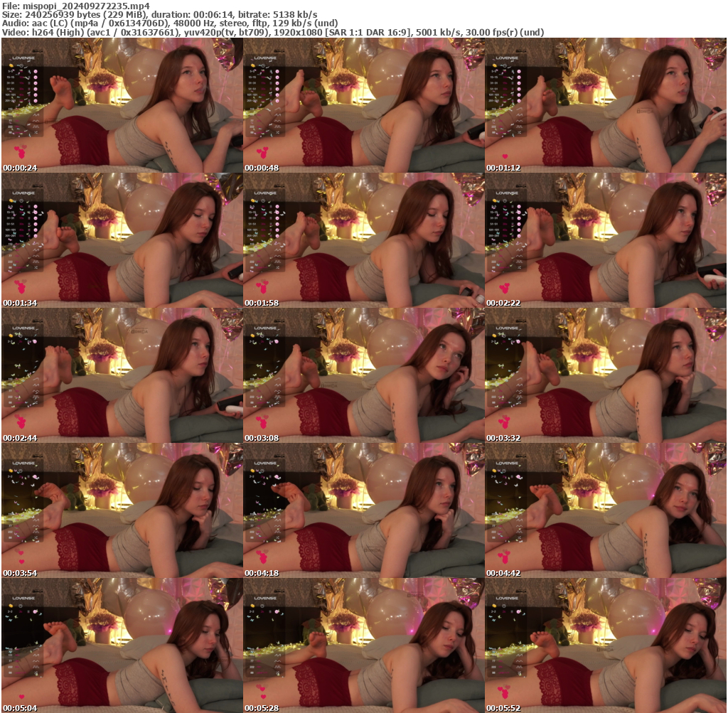Select the thumbnail at 00:04:18
This screenshot has height=713, width=728.
pyautogui.click(x=363, y=511)
